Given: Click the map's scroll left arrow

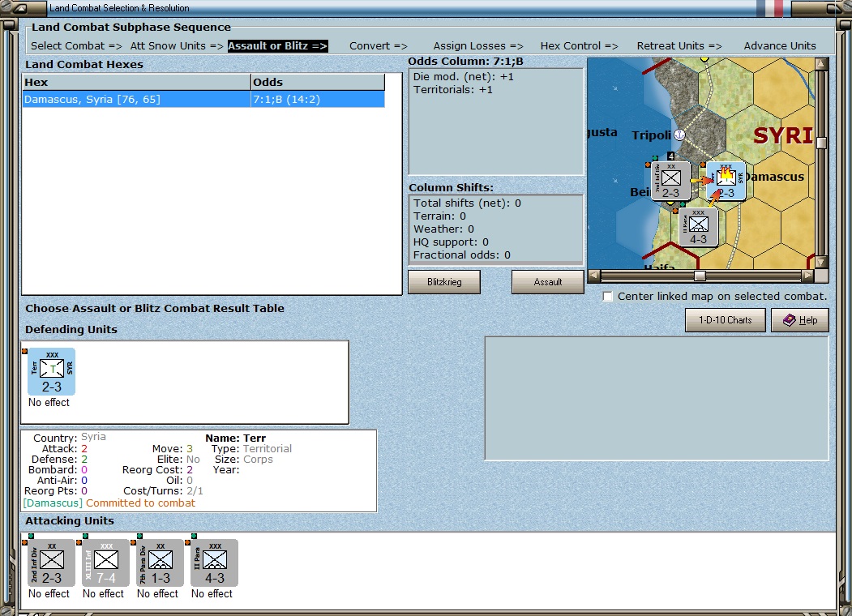Looking at the screenshot, I should pyautogui.click(x=594, y=276).
